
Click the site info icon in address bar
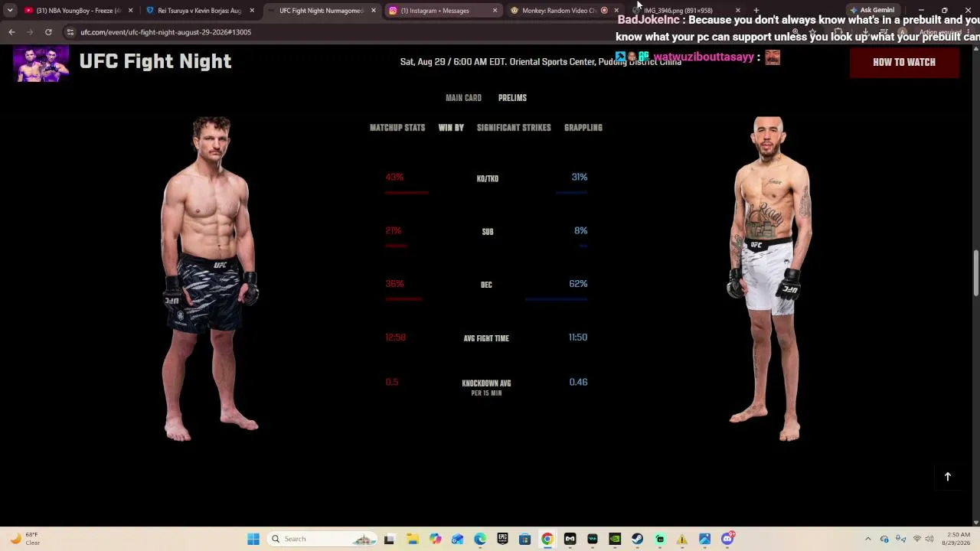70,32
